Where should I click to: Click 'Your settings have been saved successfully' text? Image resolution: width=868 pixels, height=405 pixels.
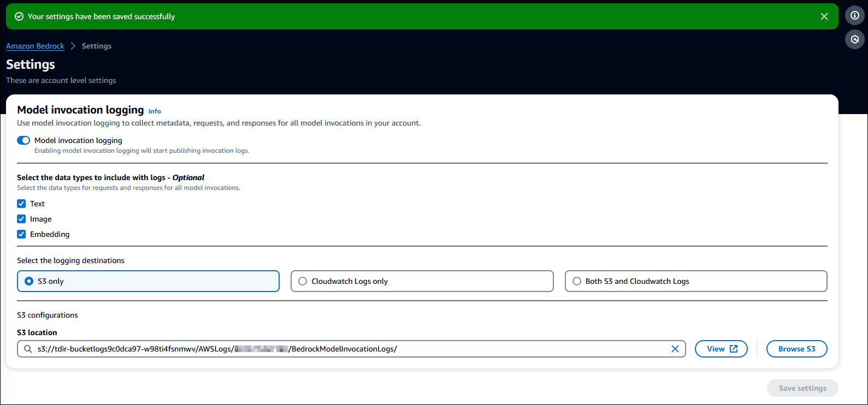coord(101,16)
